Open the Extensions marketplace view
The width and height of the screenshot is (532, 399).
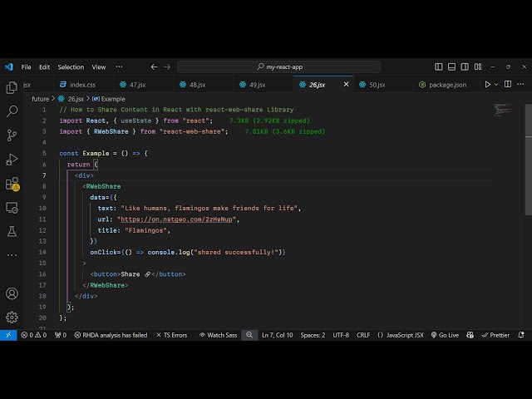(x=12, y=183)
